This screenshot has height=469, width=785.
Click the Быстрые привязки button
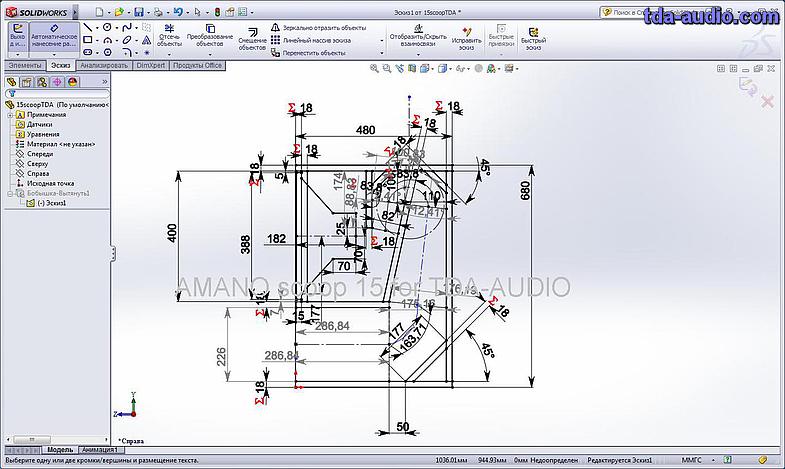501,36
